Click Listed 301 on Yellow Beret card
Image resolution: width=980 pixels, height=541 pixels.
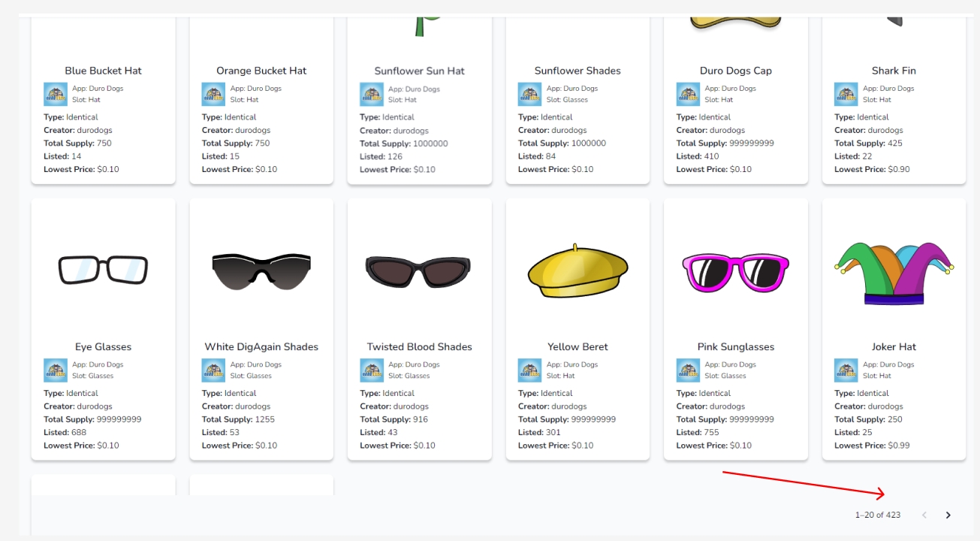(539, 433)
